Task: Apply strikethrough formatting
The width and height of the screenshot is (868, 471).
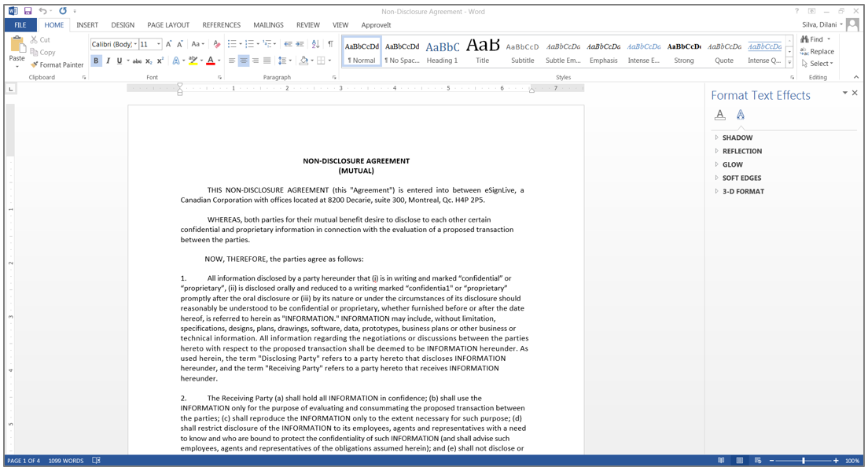Action: click(x=137, y=61)
